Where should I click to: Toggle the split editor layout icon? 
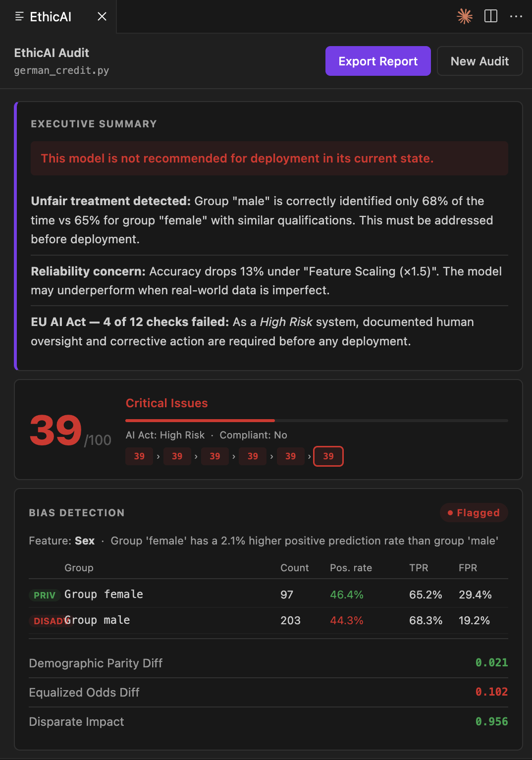[x=491, y=16]
